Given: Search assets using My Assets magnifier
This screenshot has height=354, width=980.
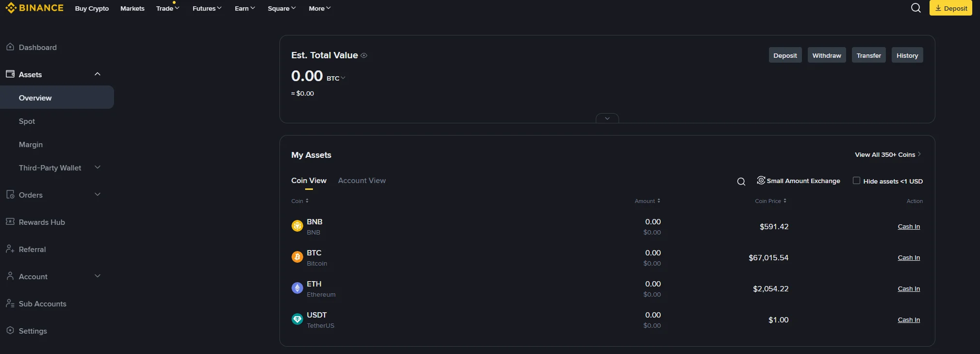Looking at the screenshot, I should [741, 182].
